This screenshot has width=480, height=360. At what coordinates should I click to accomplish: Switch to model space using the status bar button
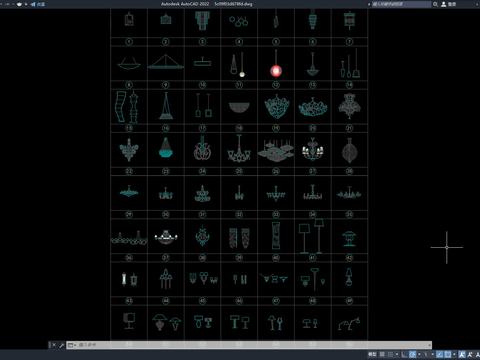(372, 354)
